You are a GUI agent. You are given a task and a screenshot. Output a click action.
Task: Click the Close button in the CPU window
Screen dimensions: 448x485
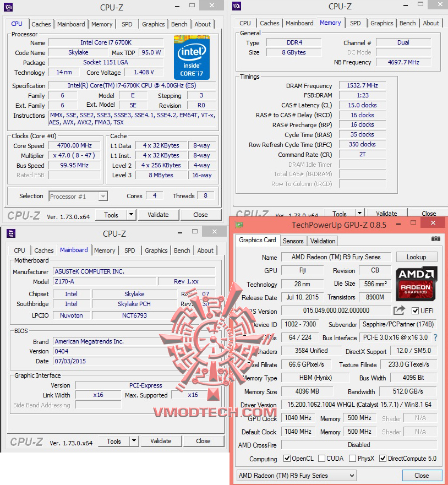tap(200, 215)
